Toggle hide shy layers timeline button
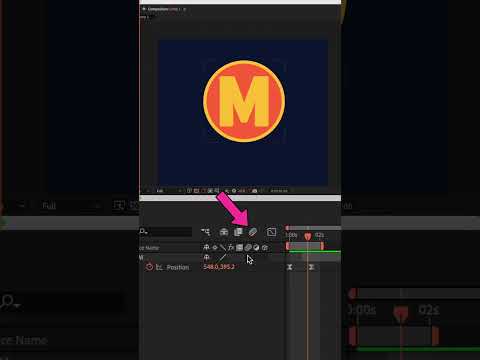Viewport: 480px width, 360px height. 224,232
